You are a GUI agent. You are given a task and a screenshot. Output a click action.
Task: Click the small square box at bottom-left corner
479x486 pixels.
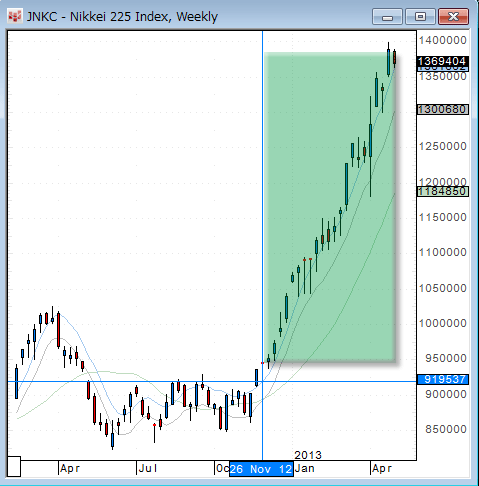coord(14,466)
